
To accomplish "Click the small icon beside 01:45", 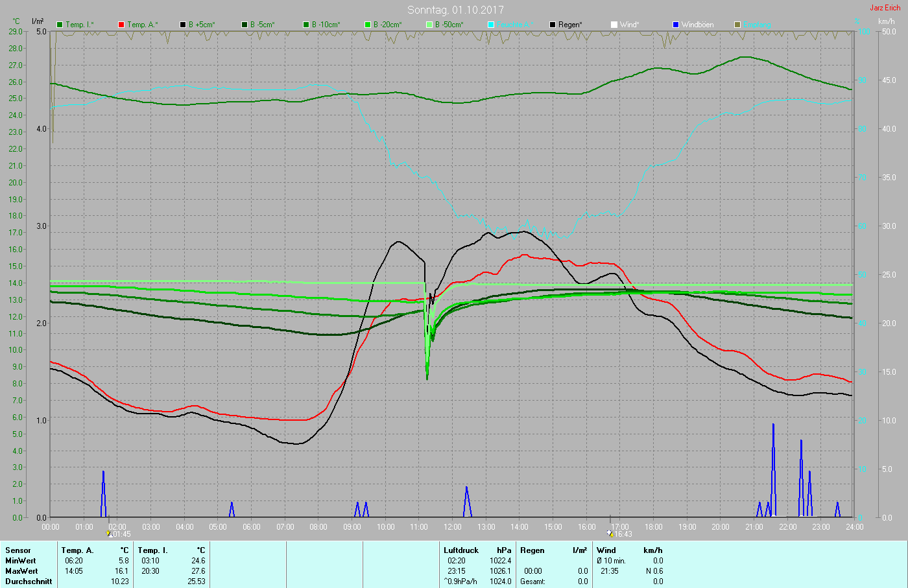I will 109,534.
